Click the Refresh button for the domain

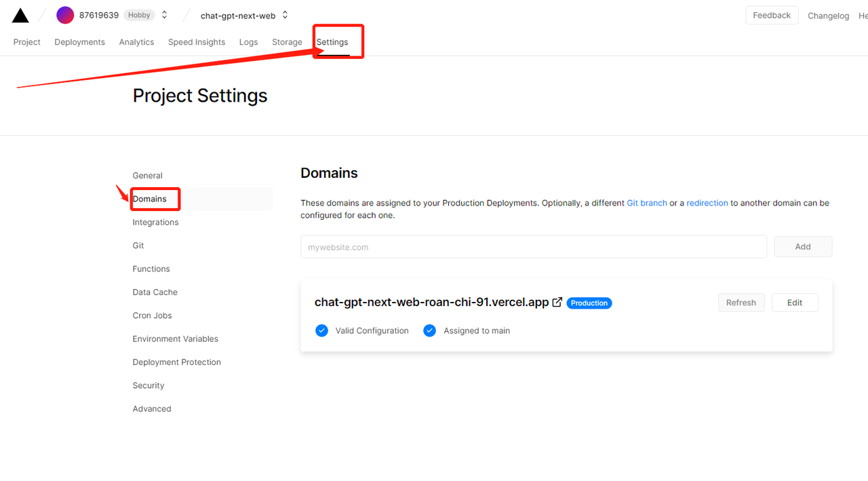[741, 303]
